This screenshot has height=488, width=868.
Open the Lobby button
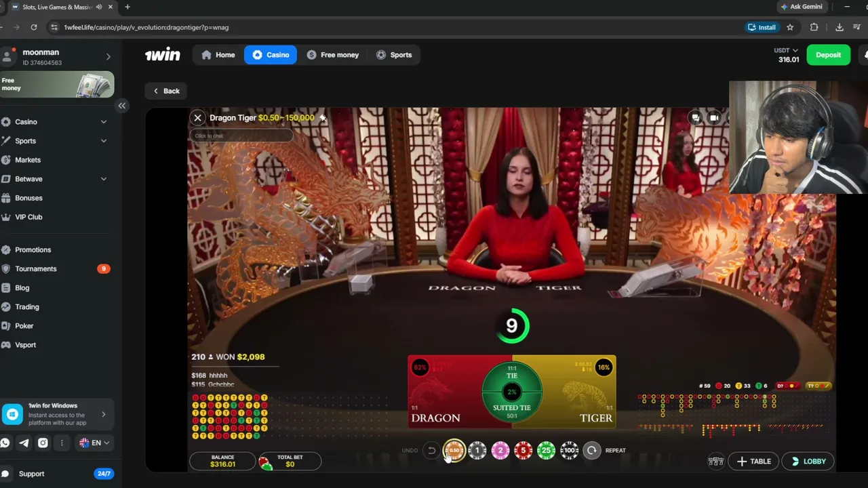[808, 462]
